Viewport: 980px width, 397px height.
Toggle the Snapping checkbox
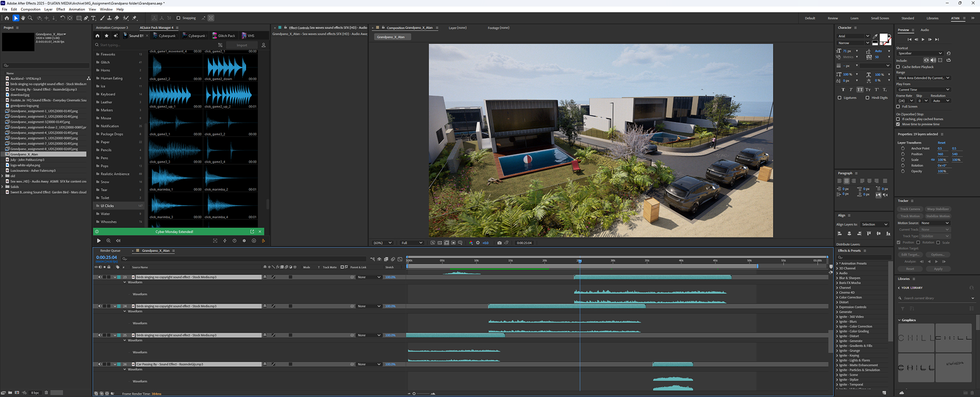178,18
